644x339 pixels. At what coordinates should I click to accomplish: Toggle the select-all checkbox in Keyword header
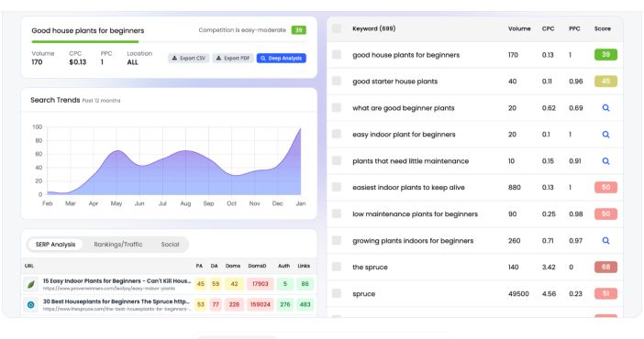tap(337, 28)
